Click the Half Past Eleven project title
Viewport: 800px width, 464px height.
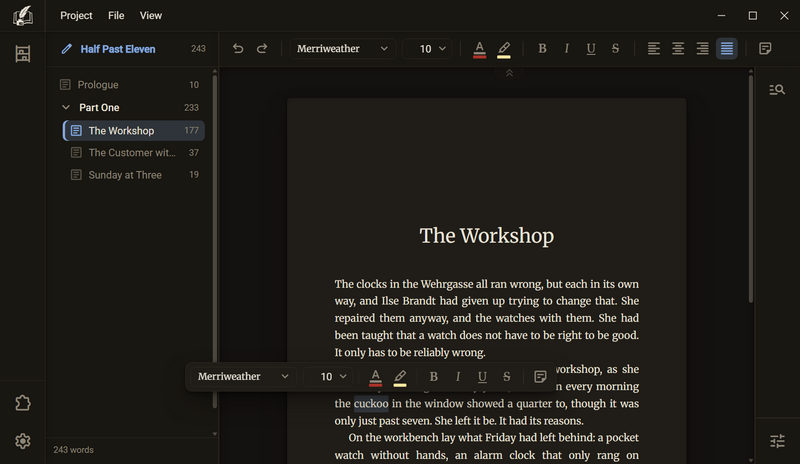(118, 49)
